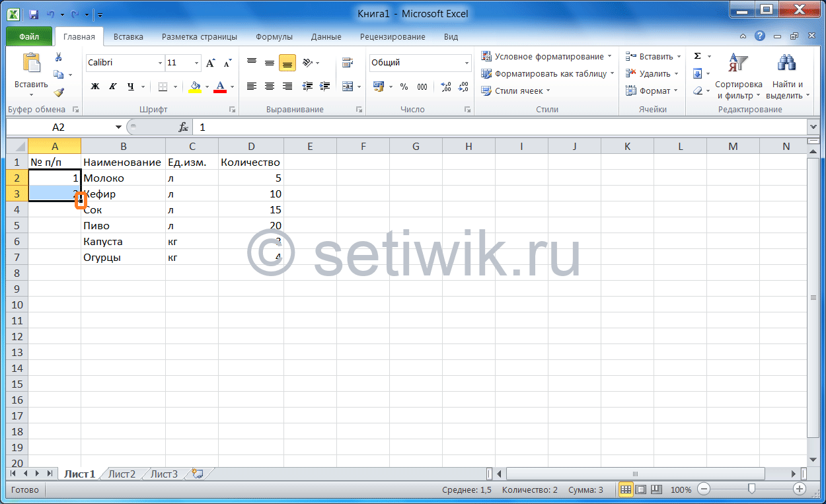
Task: Click the formula bar input showing 1
Action: click(499, 127)
